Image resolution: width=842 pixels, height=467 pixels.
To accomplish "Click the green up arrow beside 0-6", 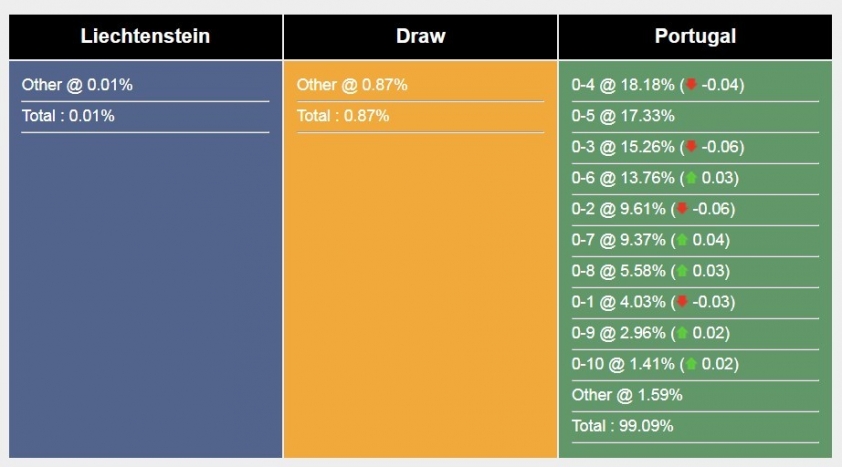I will click(691, 178).
